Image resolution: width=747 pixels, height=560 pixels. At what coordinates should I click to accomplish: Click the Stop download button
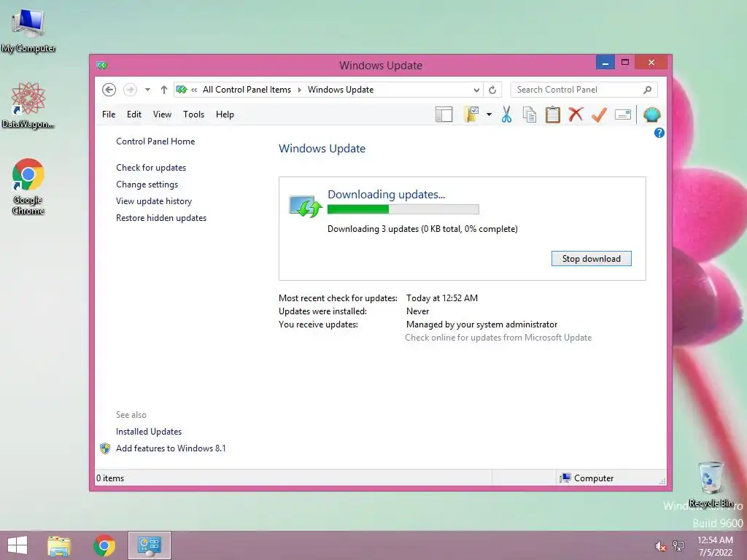coord(591,259)
